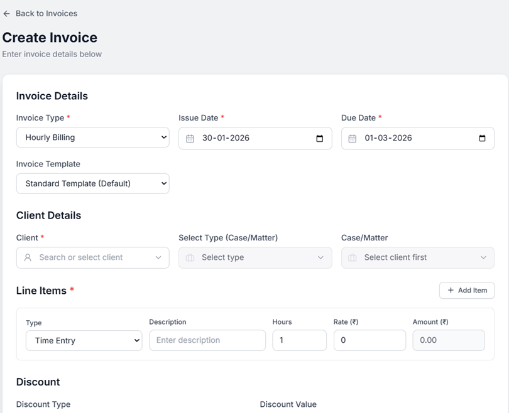Open the calendar icon beside Issue Date
The height and width of the screenshot is (420, 509).
click(190, 138)
